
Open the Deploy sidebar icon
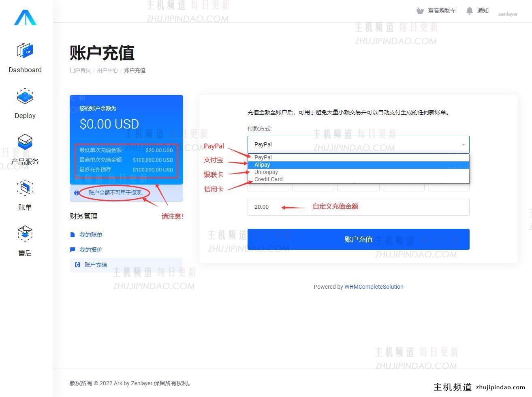(x=25, y=97)
